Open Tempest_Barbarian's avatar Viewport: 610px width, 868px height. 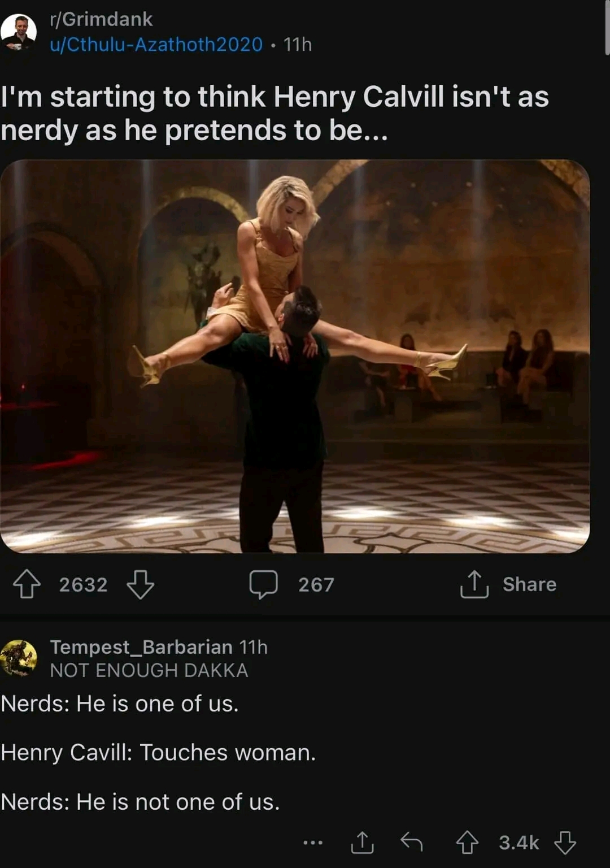click(x=19, y=658)
